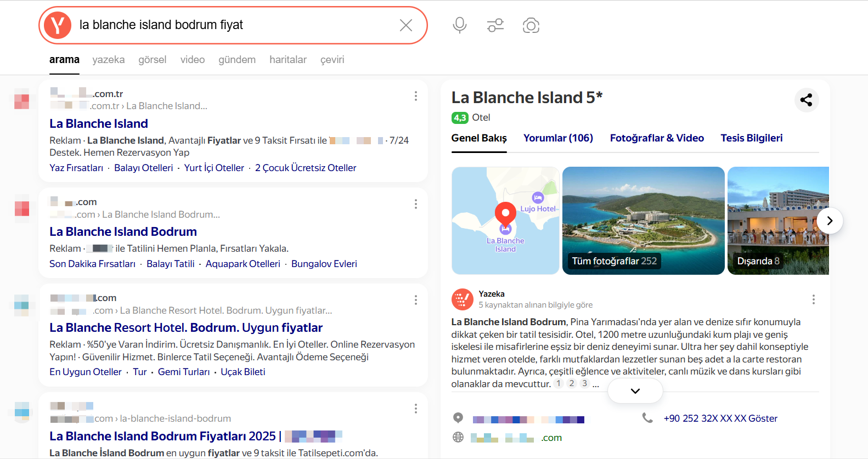Switch to the görsel search tab
The height and width of the screenshot is (459, 868).
point(152,60)
